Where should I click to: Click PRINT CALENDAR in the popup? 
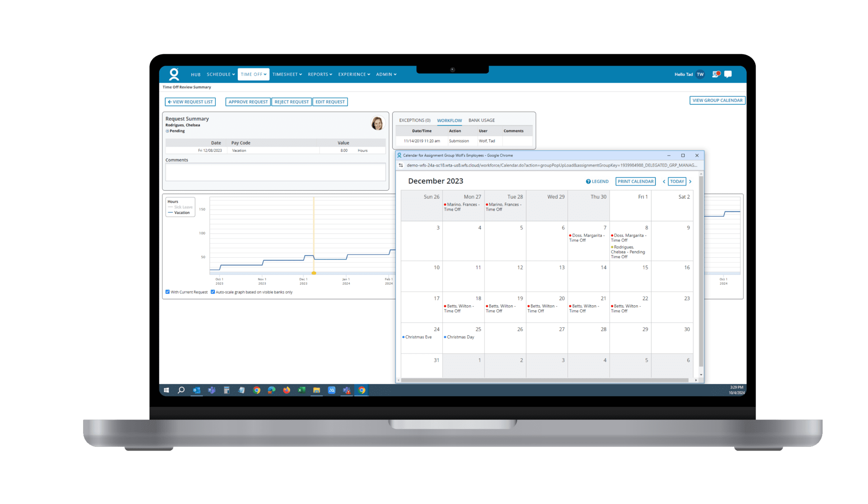(x=635, y=181)
